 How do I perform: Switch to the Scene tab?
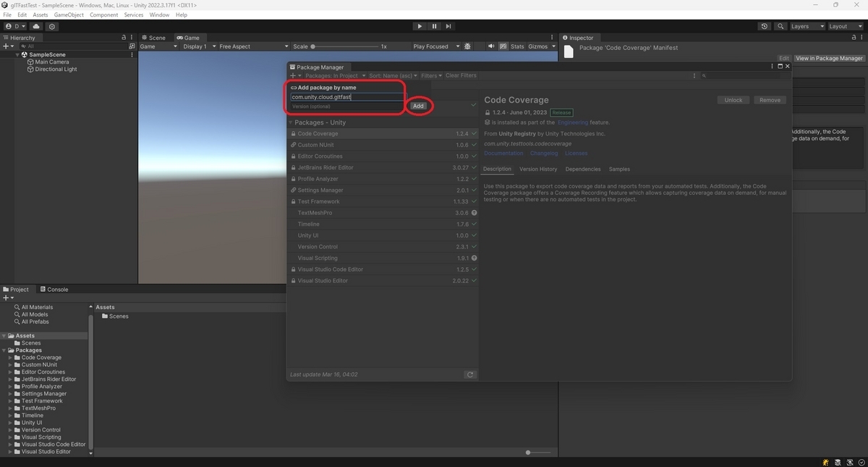coord(153,38)
